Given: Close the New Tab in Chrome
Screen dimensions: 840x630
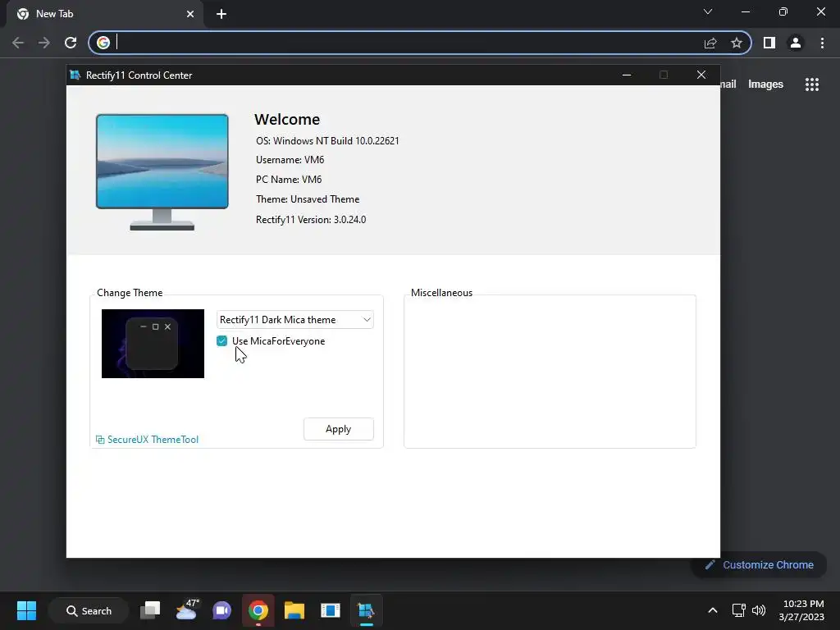Looking at the screenshot, I should click(x=190, y=14).
